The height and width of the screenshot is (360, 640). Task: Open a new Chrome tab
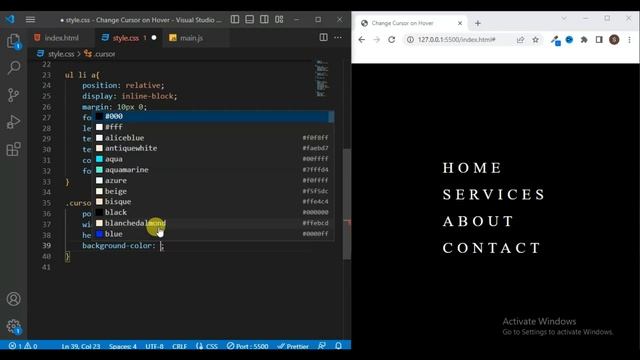click(x=478, y=23)
